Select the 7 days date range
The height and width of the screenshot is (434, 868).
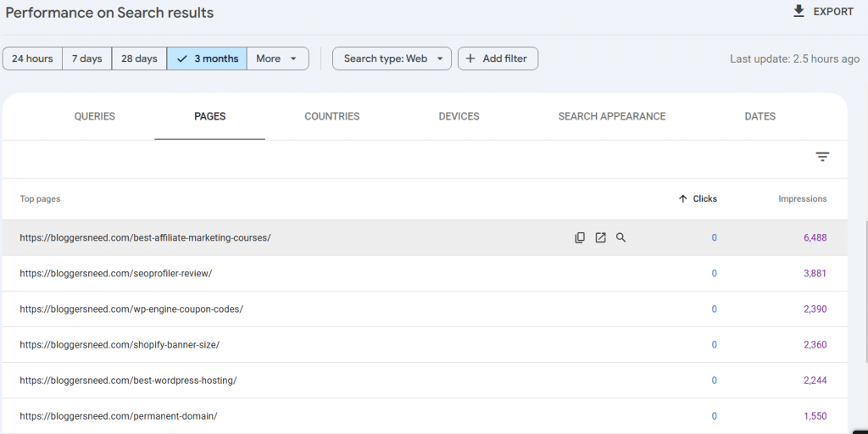(x=87, y=58)
